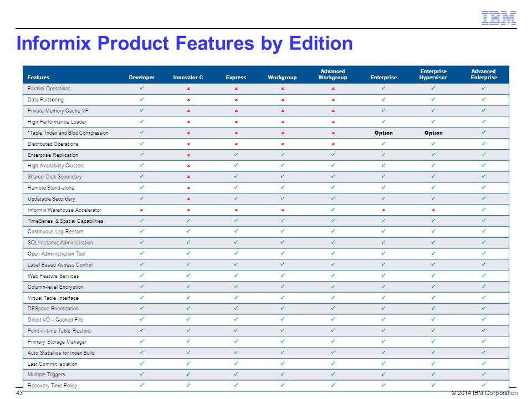Click the "Express" column header
The width and height of the screenshot is (532, 399).
236,78
